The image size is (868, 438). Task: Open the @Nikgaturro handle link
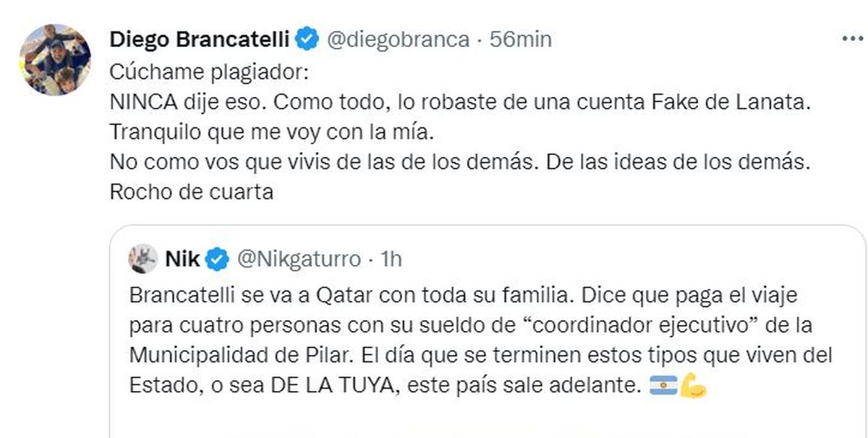(x=299, y=258)
